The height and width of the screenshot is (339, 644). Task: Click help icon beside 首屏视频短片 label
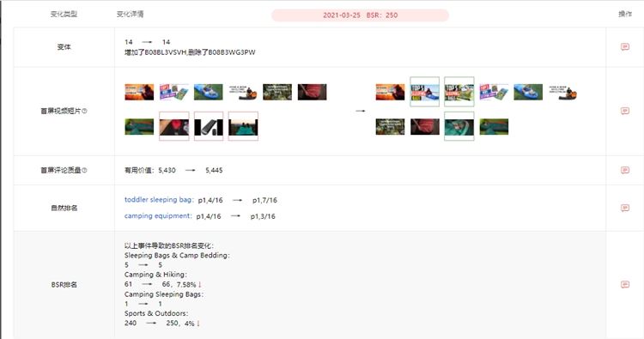click(85, 111)
